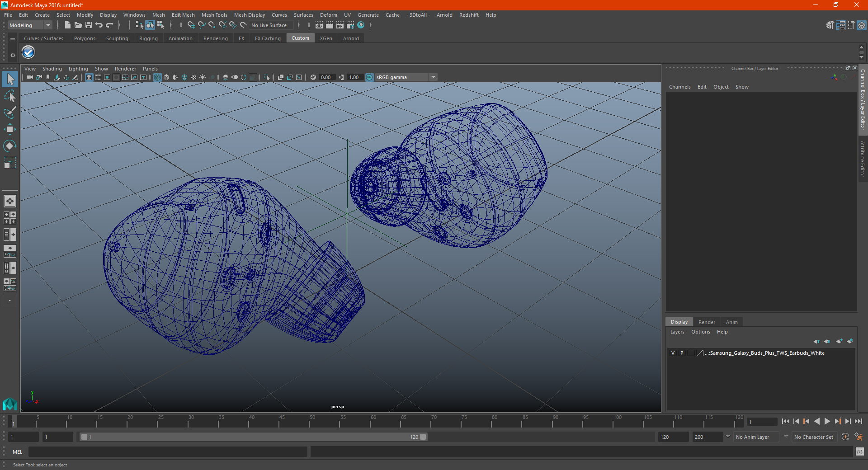The image size is (868, 470).
Task: Create layer from selected objects icon
Action: [850, 341]
